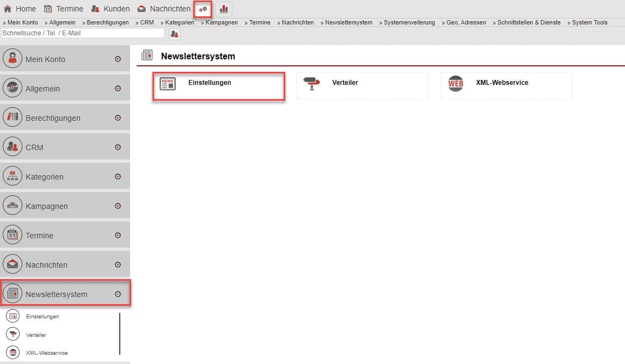Image resolution: width=625 pixels, height=364 pixels.
Task: Click the Verteiler icon in sidebar submenu
Action: [x=13, y=335]
